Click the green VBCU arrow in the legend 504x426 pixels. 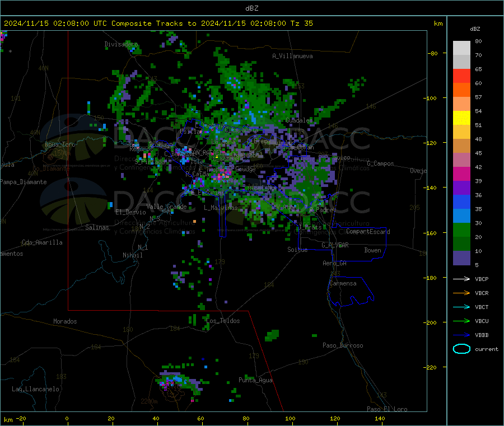(x=461, y=321)
